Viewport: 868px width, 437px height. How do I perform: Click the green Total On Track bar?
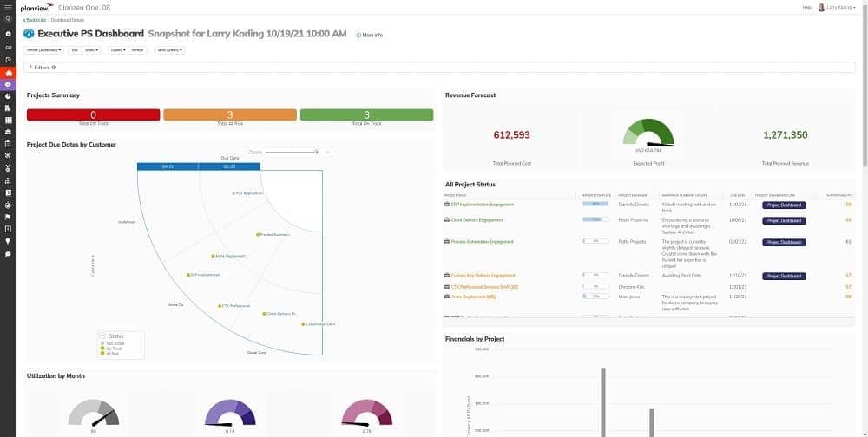point(366,114)
